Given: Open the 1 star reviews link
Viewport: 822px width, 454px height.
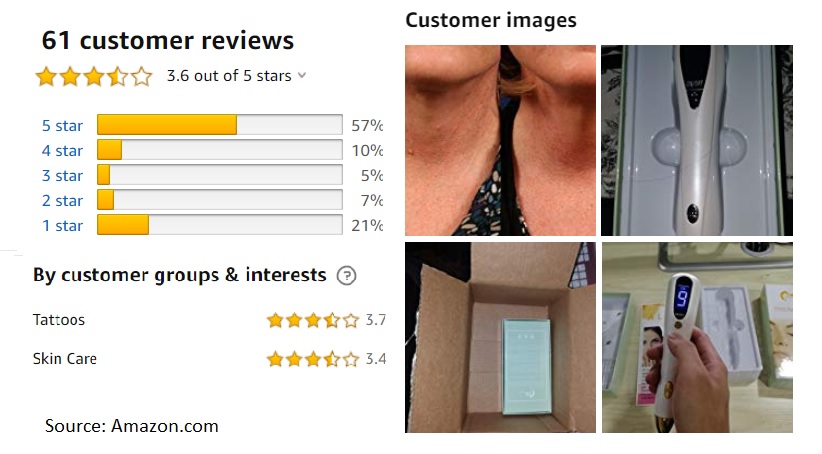Looking at the screenshot, I should (x=62, y=226).
